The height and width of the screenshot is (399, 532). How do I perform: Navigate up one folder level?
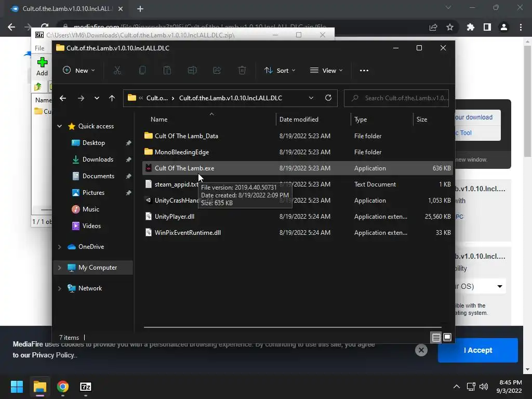coord(112,98)
